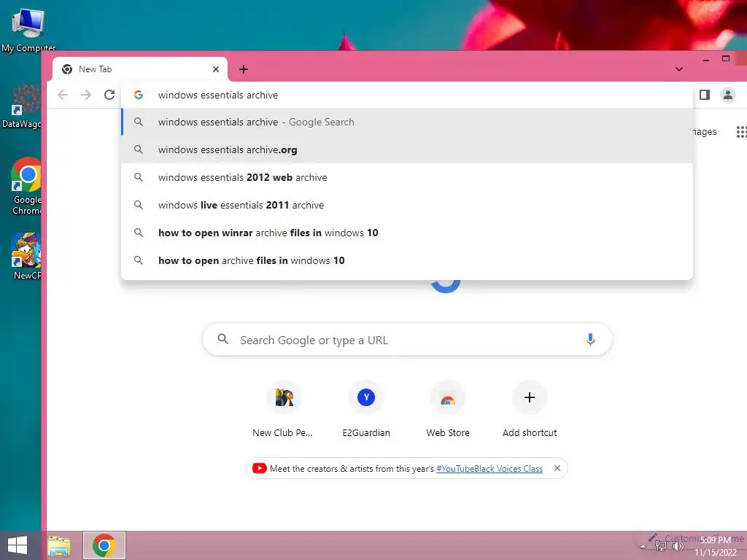Open the volume speaker tray icon

coord(678,546)
